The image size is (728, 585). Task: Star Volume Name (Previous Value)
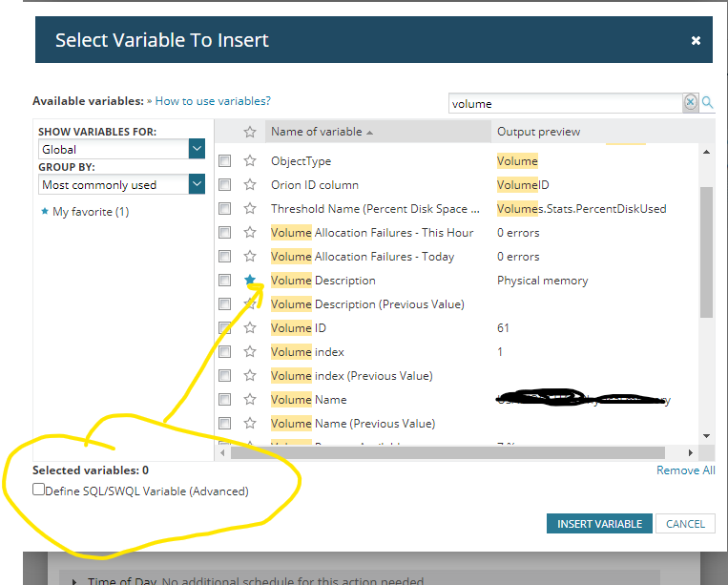tap(250, 424)
